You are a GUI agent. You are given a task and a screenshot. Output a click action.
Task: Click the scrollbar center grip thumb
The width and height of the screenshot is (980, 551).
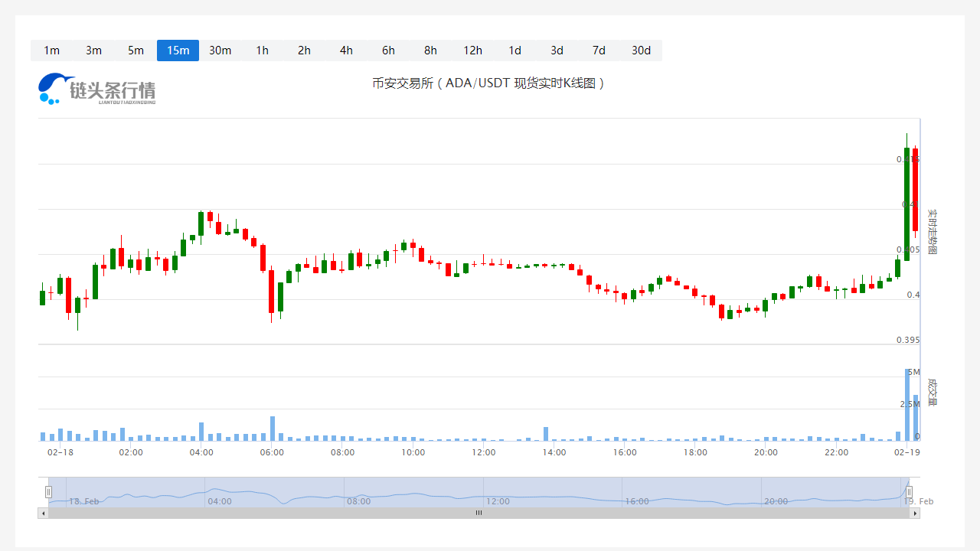tap(479, 514)
